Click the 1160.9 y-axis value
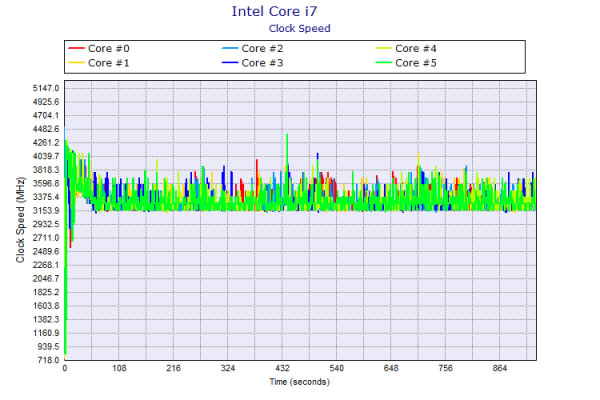 46,333
